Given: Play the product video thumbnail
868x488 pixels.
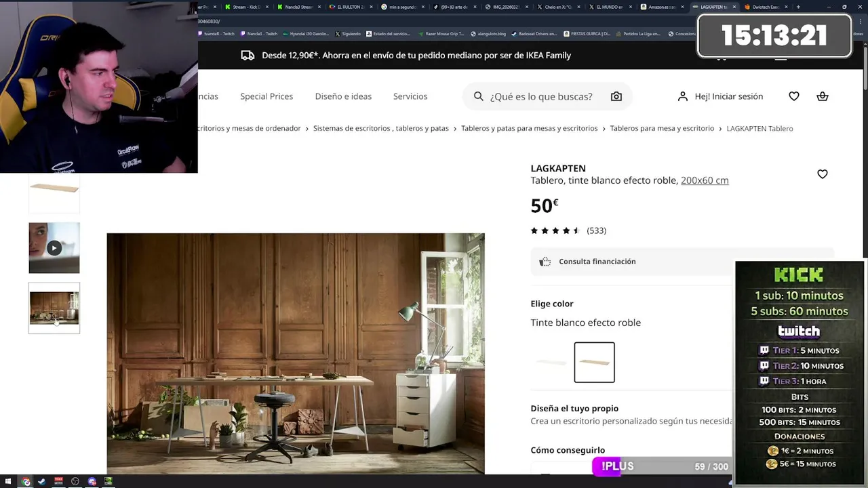Looking at the screenshot, I should point(54,248).
